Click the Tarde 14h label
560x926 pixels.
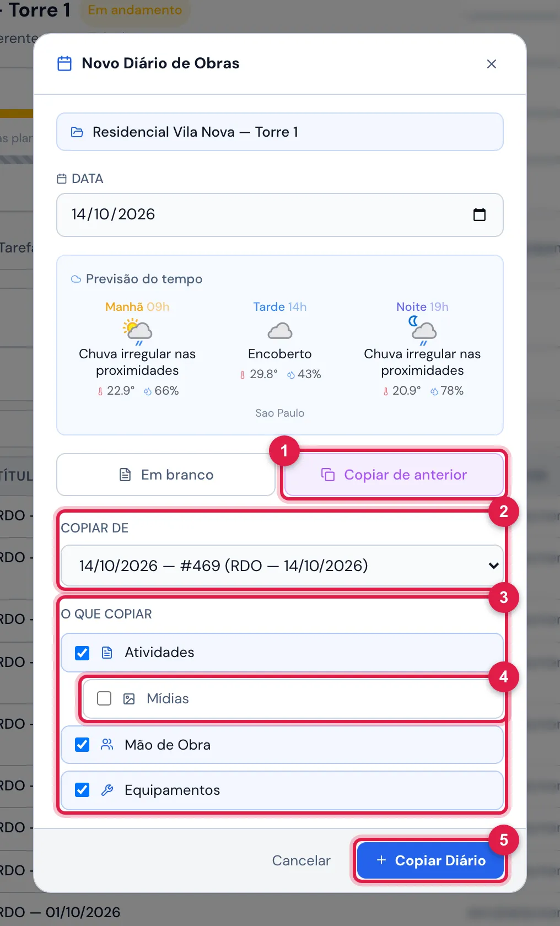(280, 307)
